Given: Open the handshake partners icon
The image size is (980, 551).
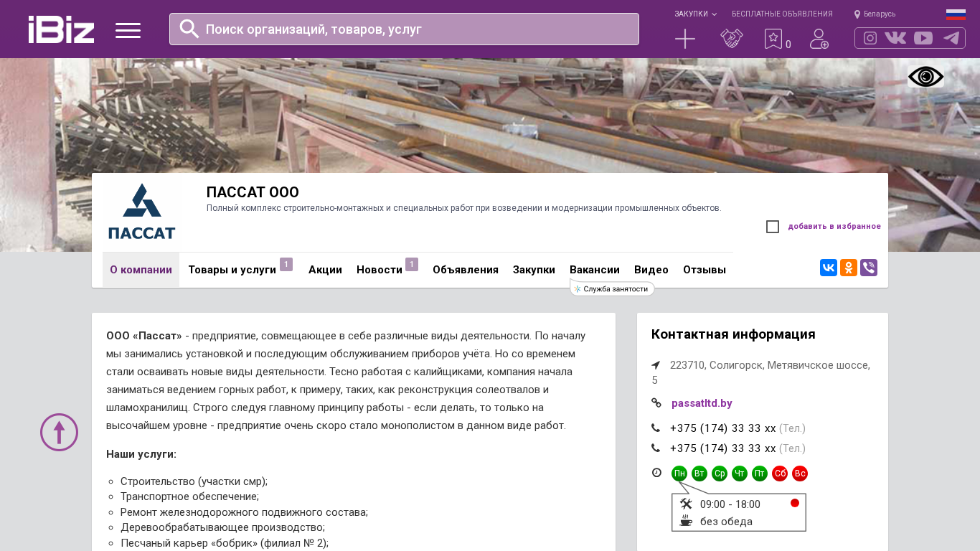Looking at the screenshot, I should pyautogui.click(x=732, y=39).
